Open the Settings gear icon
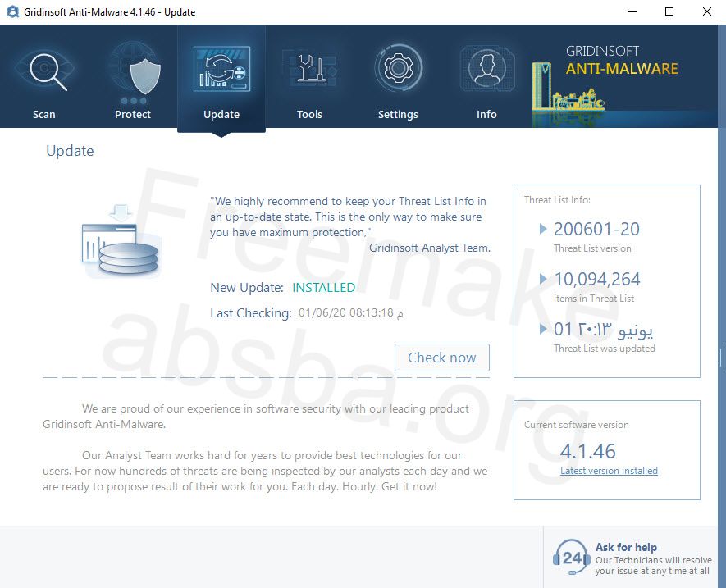 tap(398, 68)
